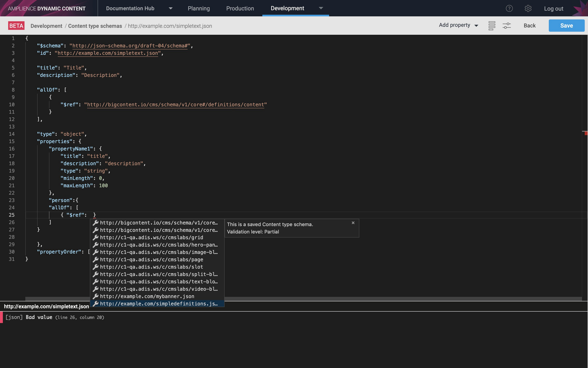Image resolution: width=588 pixels, height=368 pixels.
Task: Switch to the Production tab
Action: [240, 8]
